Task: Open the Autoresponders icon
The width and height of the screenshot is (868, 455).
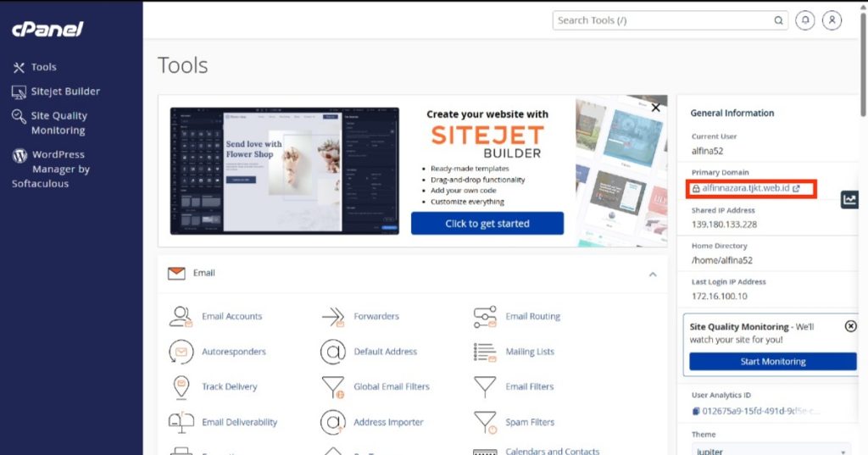Action: point(181,352)
